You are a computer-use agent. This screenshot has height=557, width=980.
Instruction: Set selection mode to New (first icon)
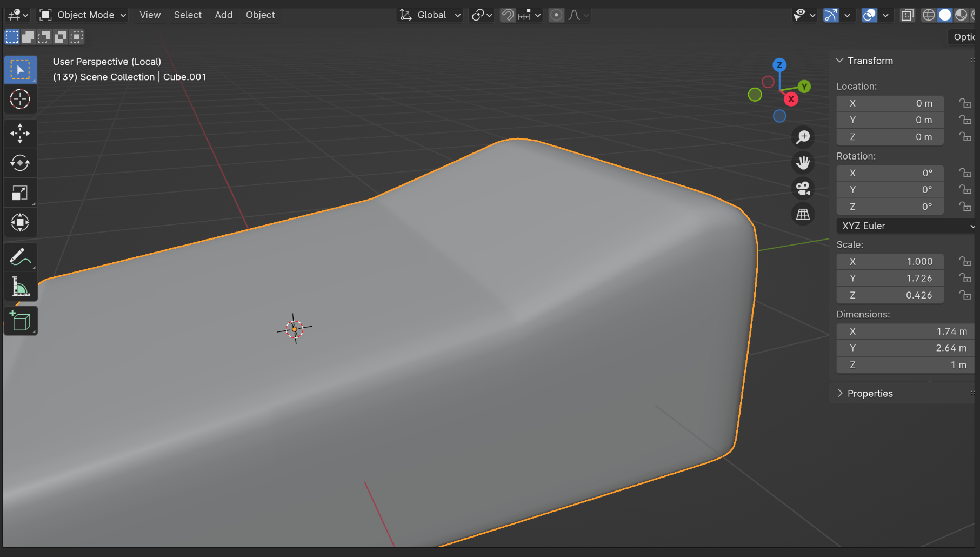point(12,37)
